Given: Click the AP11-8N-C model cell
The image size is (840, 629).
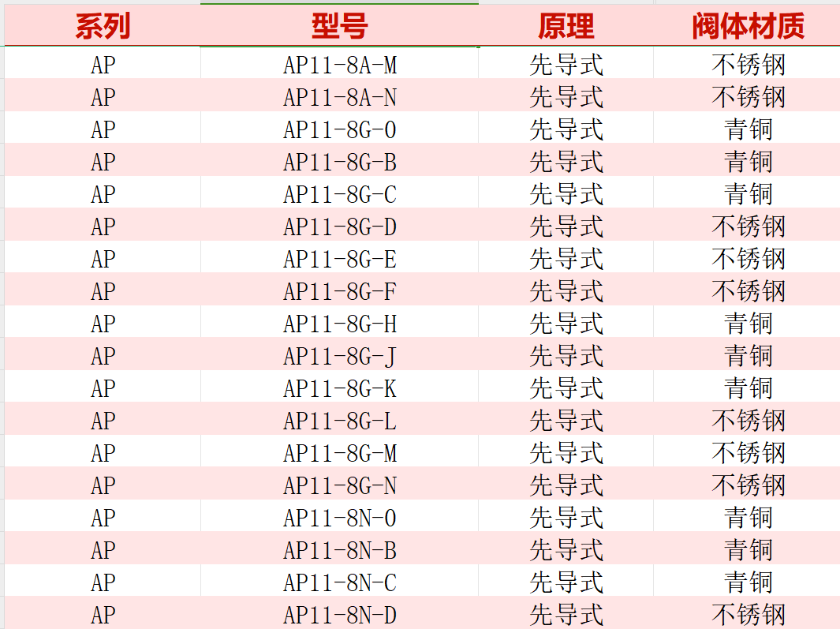Looking at the screenshot, I should 339,582.
